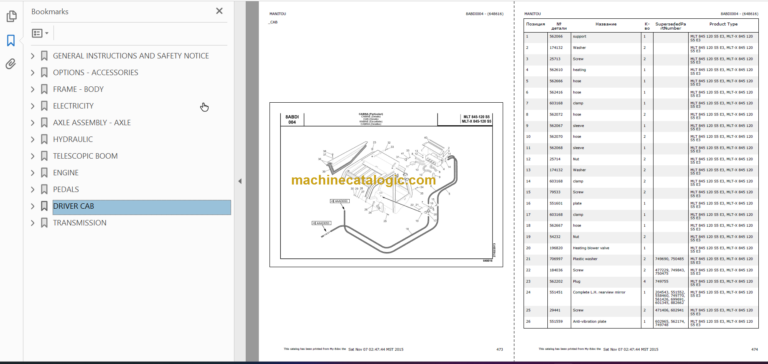Expand AXLE ASSEMBLY - AXLE bookmark

tap(33, 122)
